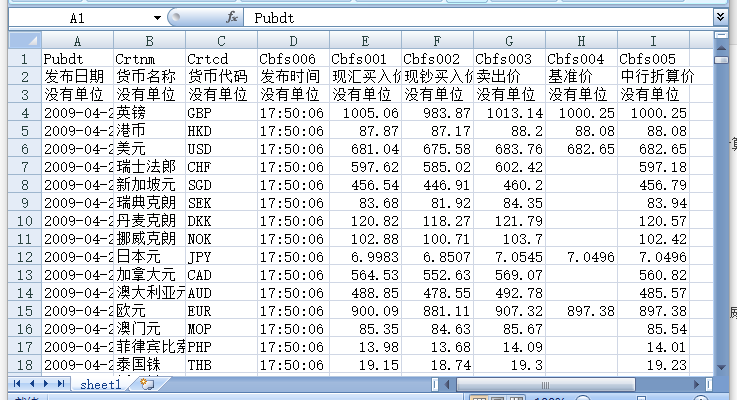Image resolution: width=737 pixels, height=400 pixels.
Task: Click the cell with value 19.23
Action: click(x=653, y=365)
